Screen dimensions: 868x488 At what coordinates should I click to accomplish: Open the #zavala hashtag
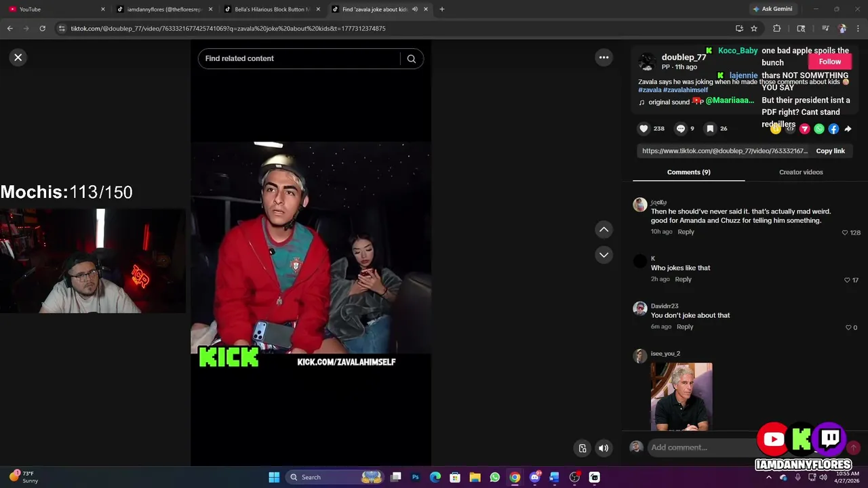click(650, 90)
